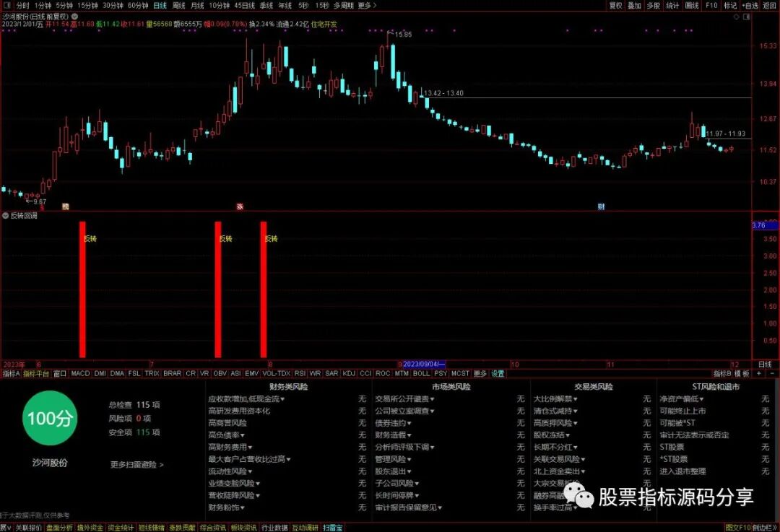Select the 日线 daily period
Screen dimensions: 780x532
click(160, 6)
